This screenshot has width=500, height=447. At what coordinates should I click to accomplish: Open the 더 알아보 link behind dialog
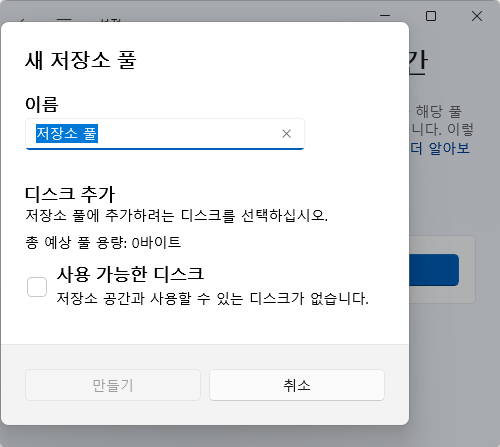[x=440, y=148]
